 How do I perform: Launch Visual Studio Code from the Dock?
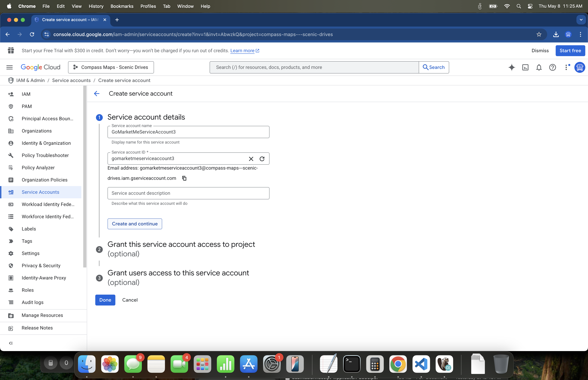[x=421, y=364]
